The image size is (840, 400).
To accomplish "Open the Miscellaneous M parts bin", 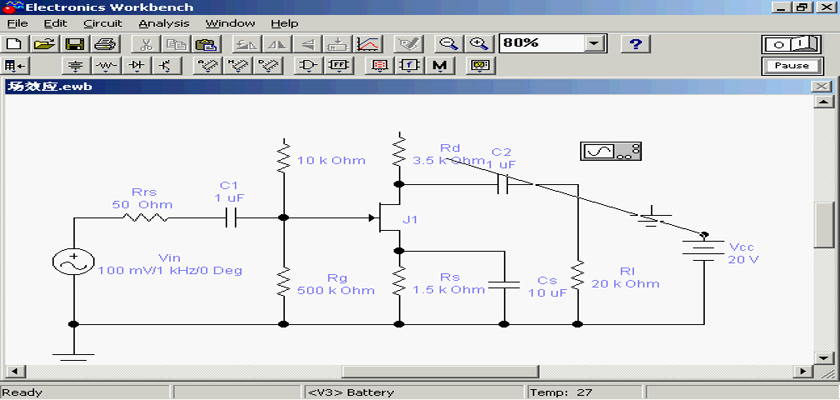I will coord(440,66).
